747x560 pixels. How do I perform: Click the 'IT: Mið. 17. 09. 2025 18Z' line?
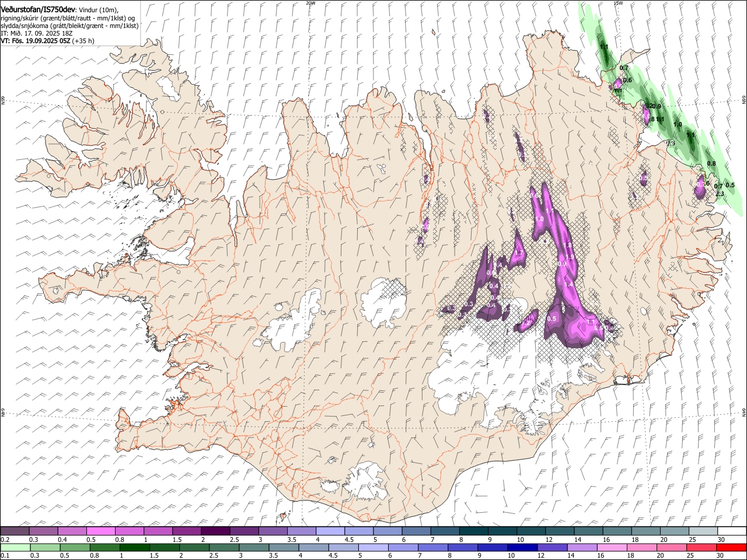coord(36,33)
